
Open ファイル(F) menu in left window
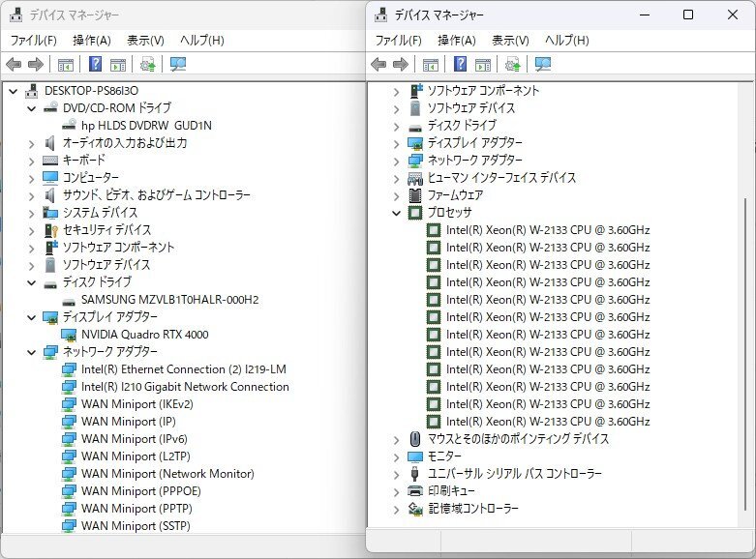tap(33, 41)
